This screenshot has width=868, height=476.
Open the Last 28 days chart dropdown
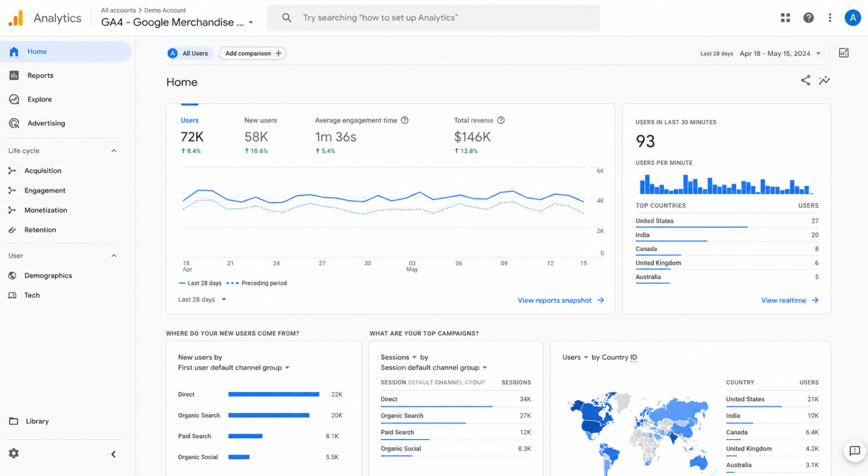pos(202,299)
